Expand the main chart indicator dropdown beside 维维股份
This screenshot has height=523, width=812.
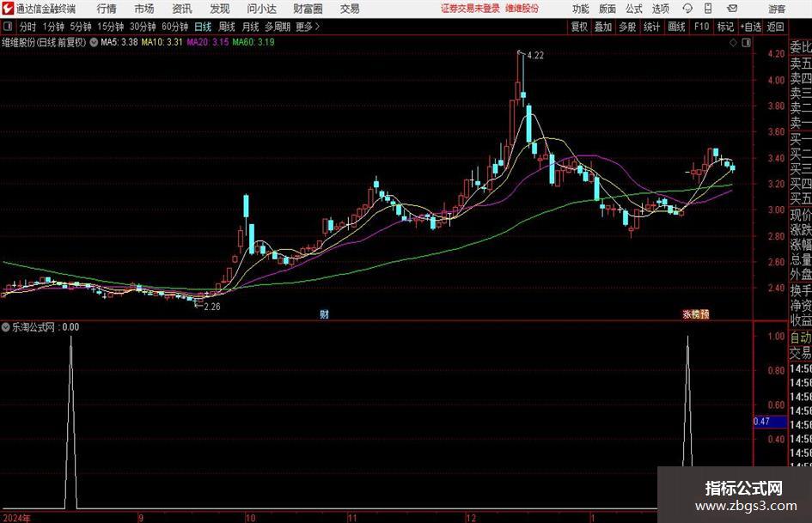[x=94, y=42]
